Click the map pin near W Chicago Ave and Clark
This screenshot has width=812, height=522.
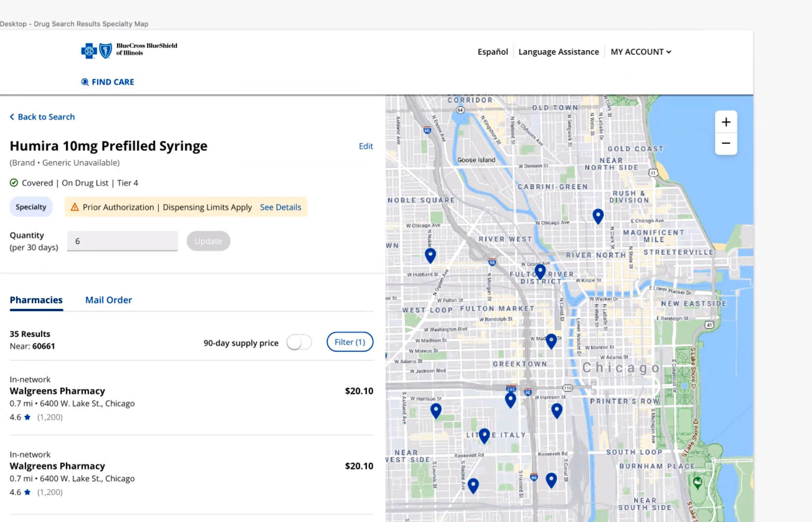[x=598, y=216]
